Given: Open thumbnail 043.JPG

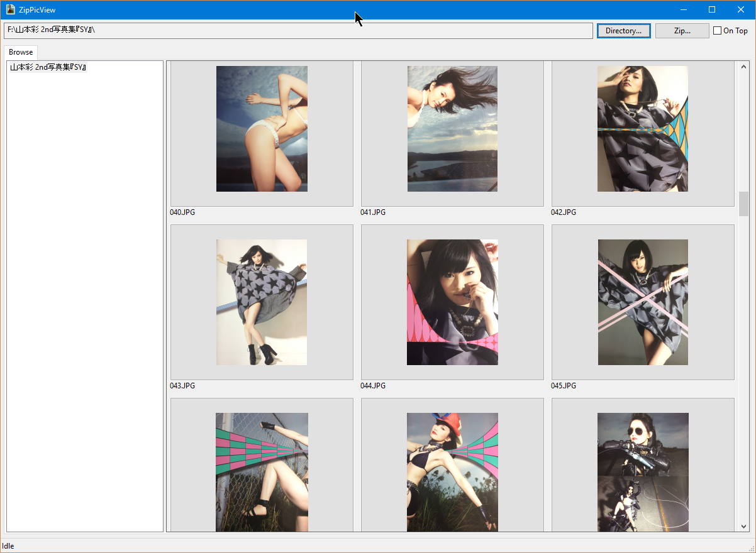Looking at the screenshot, I should 262,302.
